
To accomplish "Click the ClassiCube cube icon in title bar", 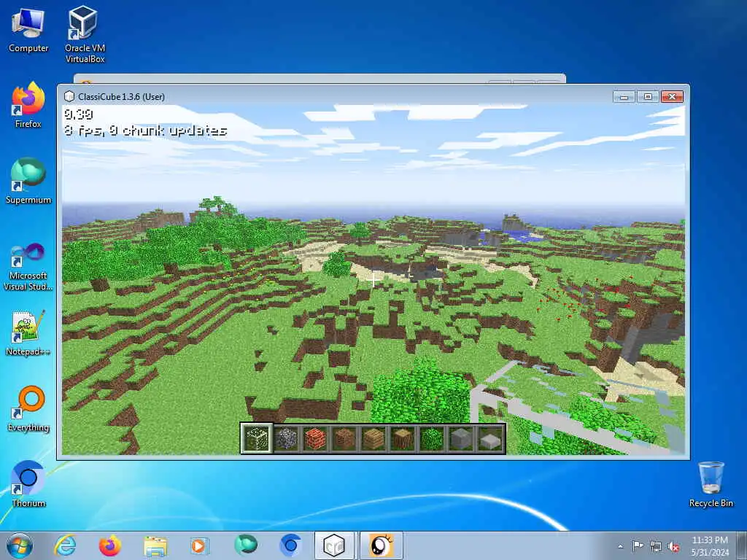I will 69,97.
